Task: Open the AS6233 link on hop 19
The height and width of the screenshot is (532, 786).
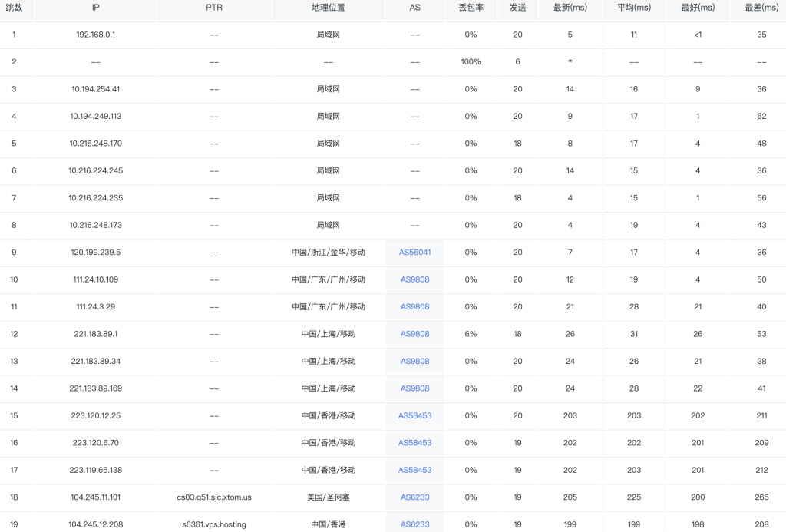Action: coord(414,524)
